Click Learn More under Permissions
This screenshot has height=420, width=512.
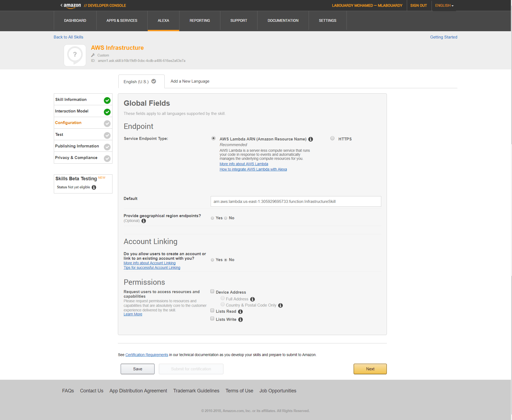(x=133, y=314)
